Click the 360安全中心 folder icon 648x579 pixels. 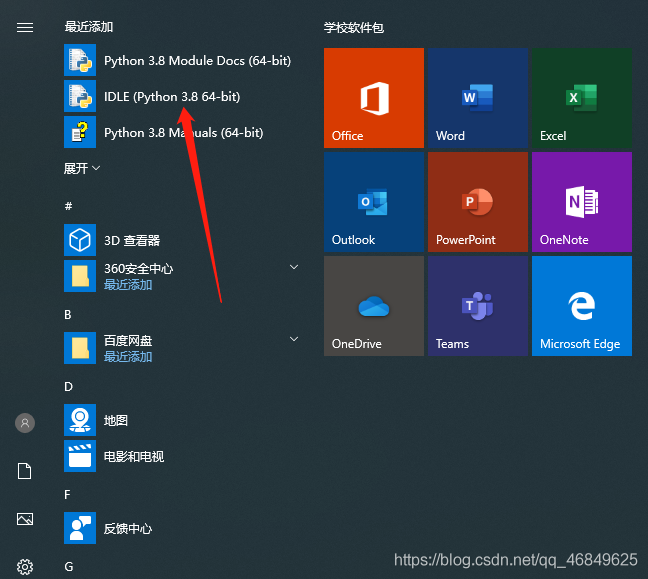point(80,276)
